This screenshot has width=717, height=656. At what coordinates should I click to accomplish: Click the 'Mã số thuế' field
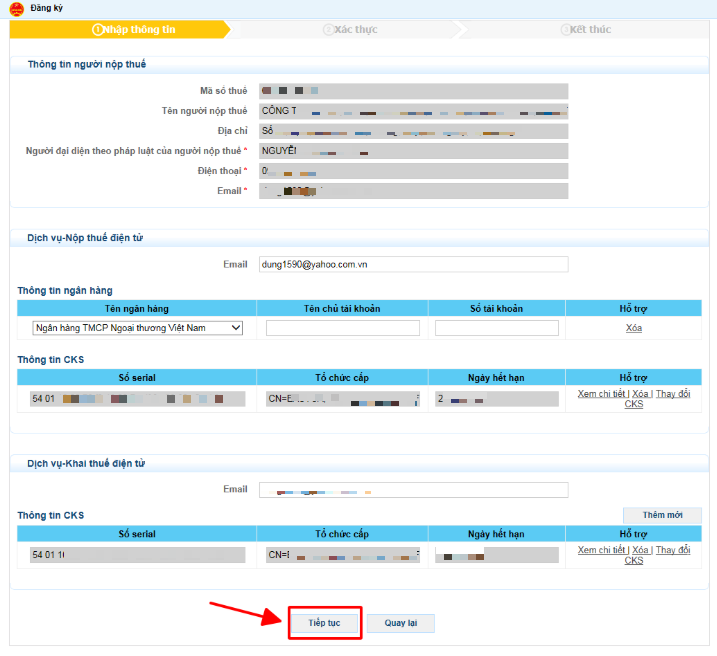[413, 91]
